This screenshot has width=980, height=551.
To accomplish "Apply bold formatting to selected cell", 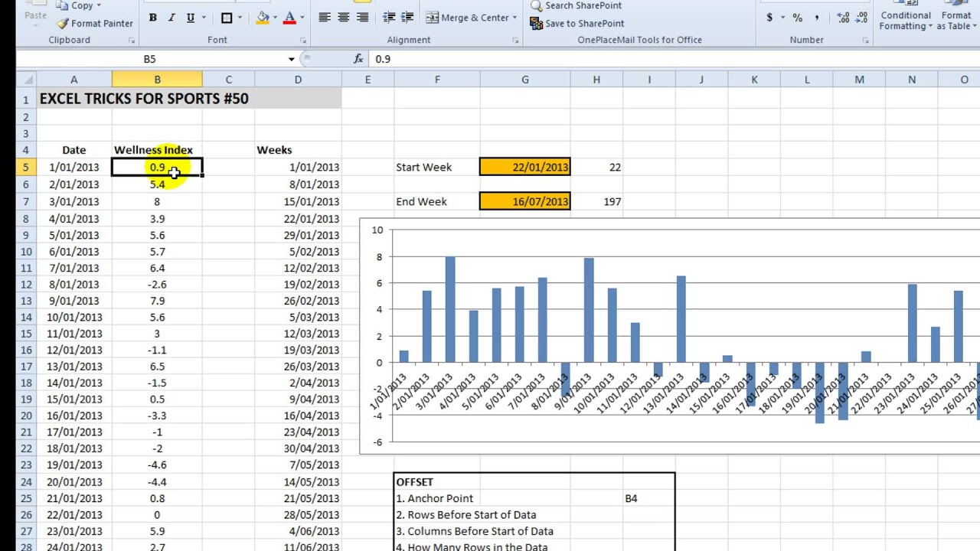I will click(152, 17).
